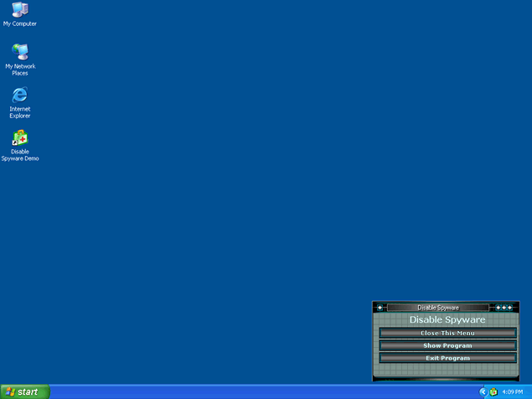This screenshot has width=532, height=399.
Task: Click the popup's small Disable Spyware title bar
Action: pyautogui.click(x=438, y=308)
